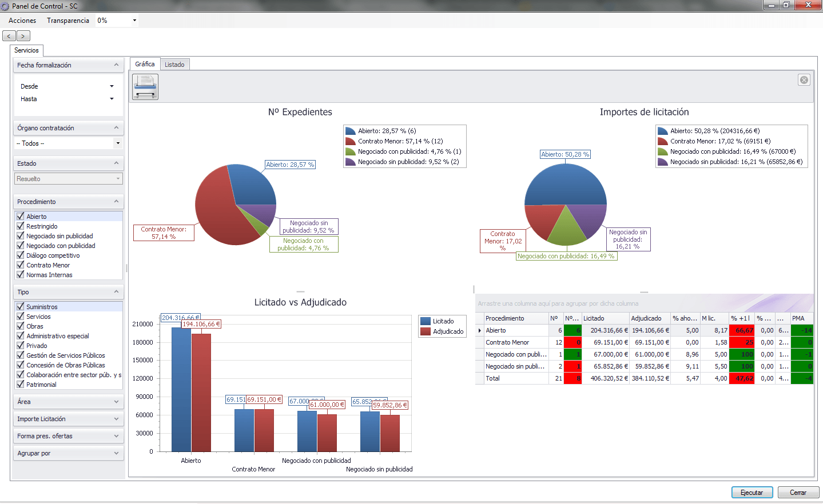Go forward with the right arrow button
Image resolution: width=823 pixels, height=504 pixels.
pyautogui.click(x=23, y=36)
